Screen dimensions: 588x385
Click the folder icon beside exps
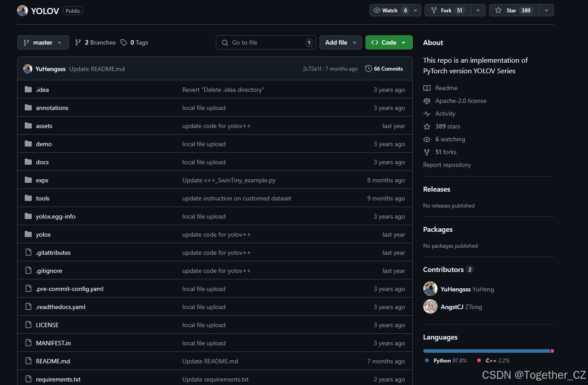[x=28, y=180]
